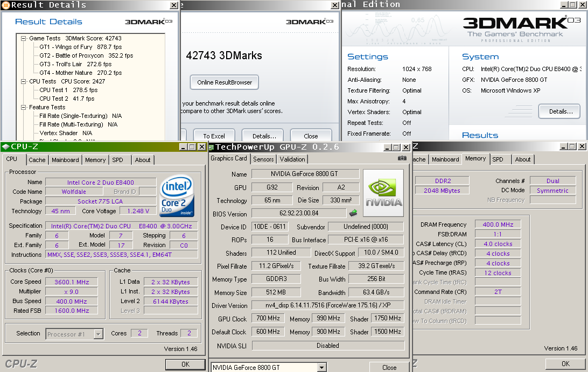Click the Intel Core 2 Duo E8400 name value
The width and height of the screenshot is (588, 372).
101,183
